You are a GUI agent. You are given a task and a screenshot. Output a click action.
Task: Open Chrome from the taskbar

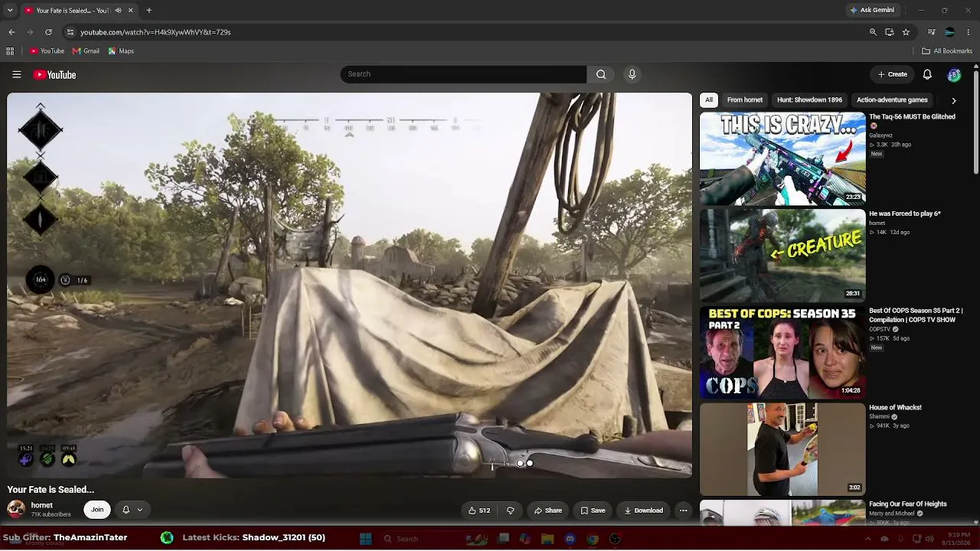click(x=593, y=539)
